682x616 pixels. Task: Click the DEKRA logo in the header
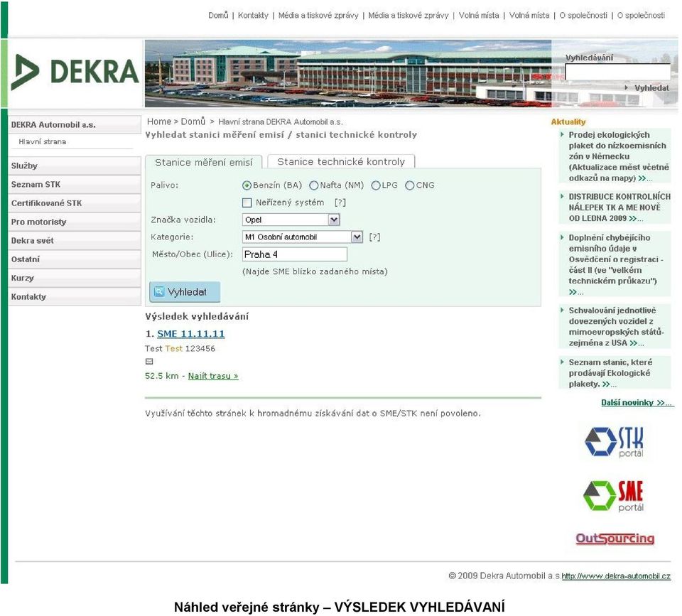click(75, 72)
